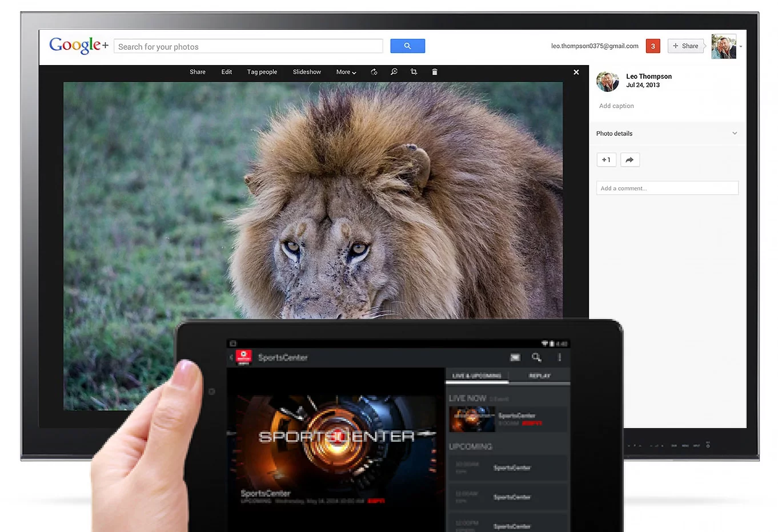Start a Slideshow of the photos

[306, 71]
